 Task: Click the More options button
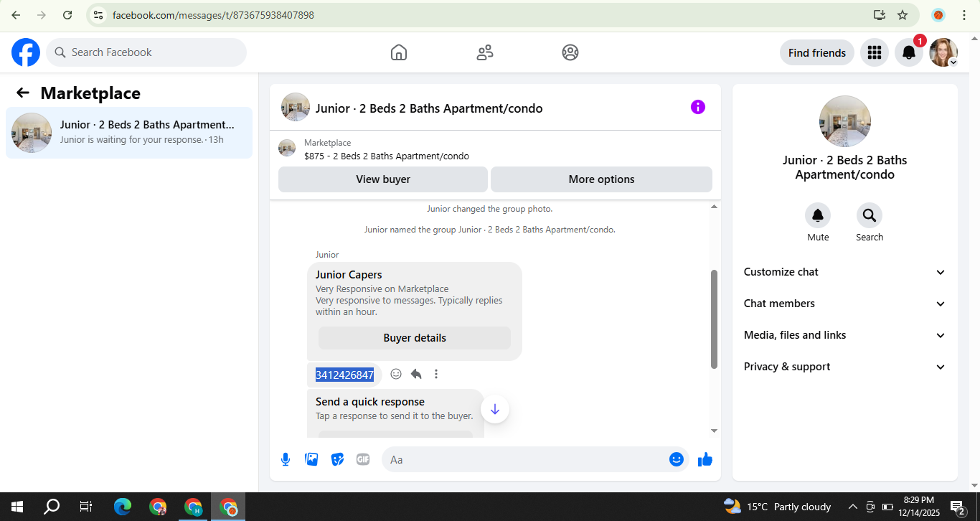pos(601,179)
